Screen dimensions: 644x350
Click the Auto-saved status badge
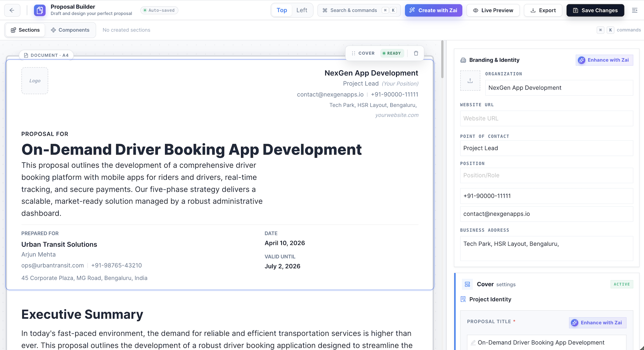[159, 10]
